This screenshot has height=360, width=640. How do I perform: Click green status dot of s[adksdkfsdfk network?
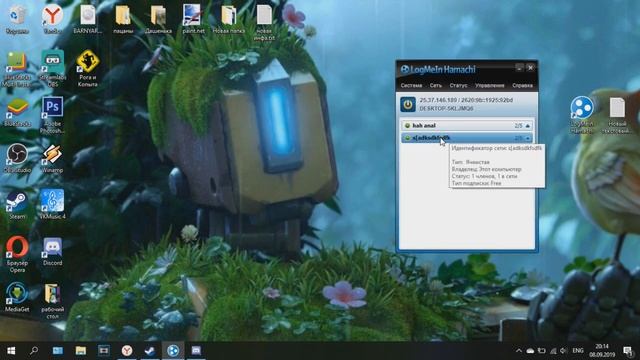[x=407, y=138]
